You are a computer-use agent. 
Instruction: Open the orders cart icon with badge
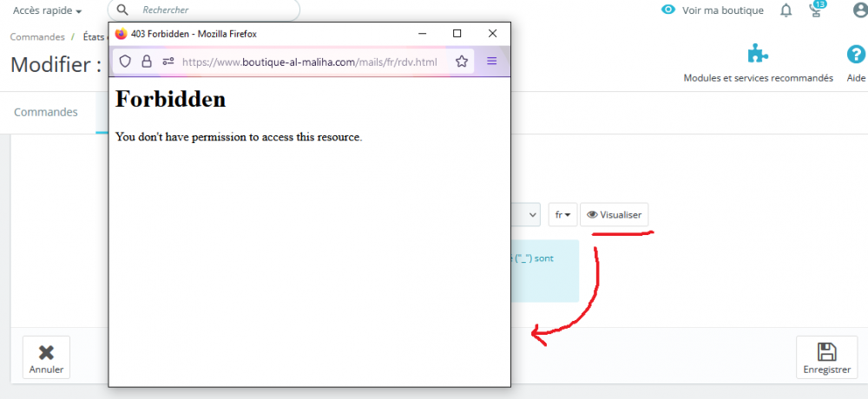click(x=816, y=9)
